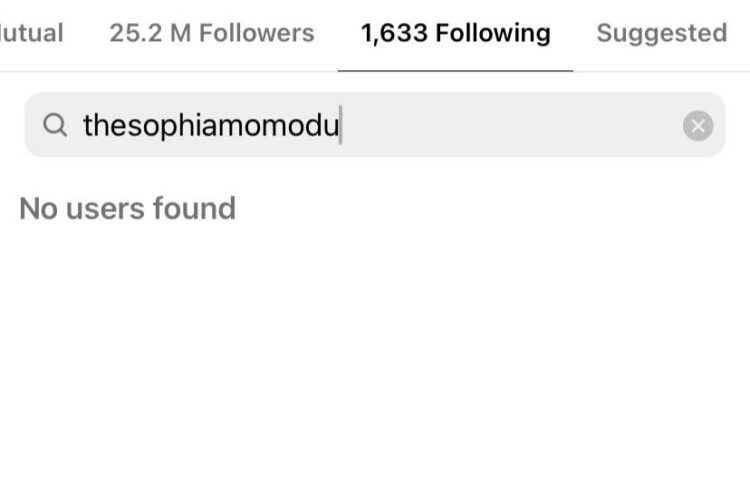
Task: Go to the partially visible Mutual tab
Action: tap(32, 33)
